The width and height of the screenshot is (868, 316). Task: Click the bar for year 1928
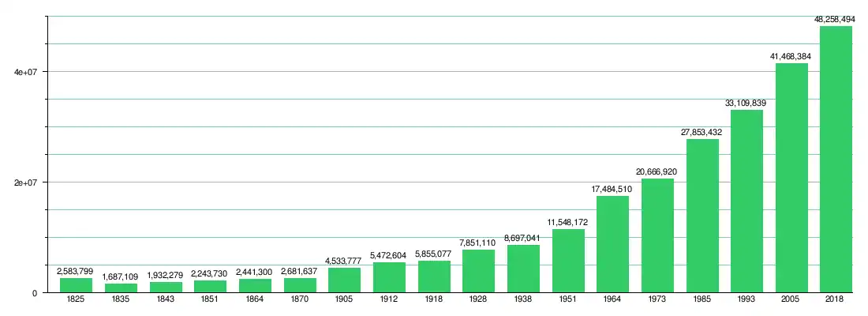pyautogui.click(x=478, y=271)
